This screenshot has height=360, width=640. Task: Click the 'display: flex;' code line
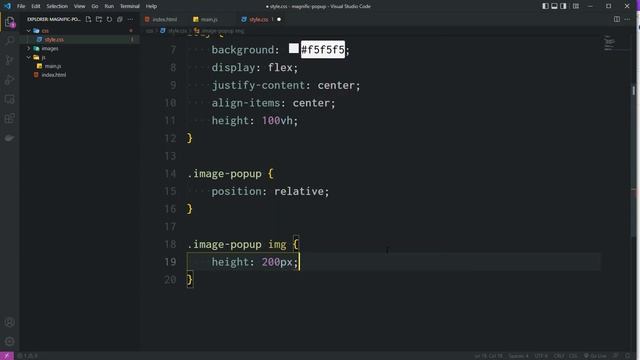[255, 68]
